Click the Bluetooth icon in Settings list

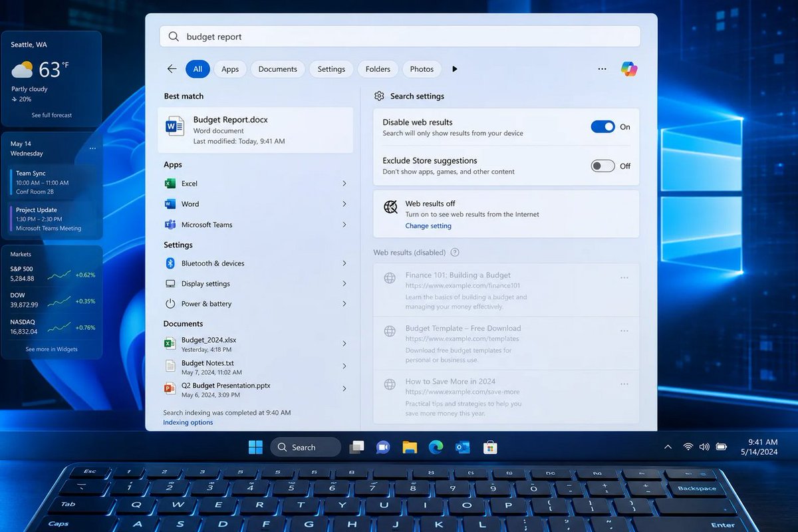170,263
